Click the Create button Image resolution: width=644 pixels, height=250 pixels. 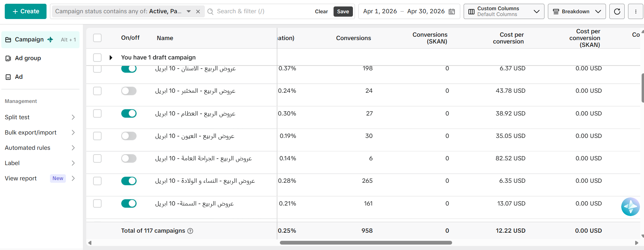pos(25,11)
